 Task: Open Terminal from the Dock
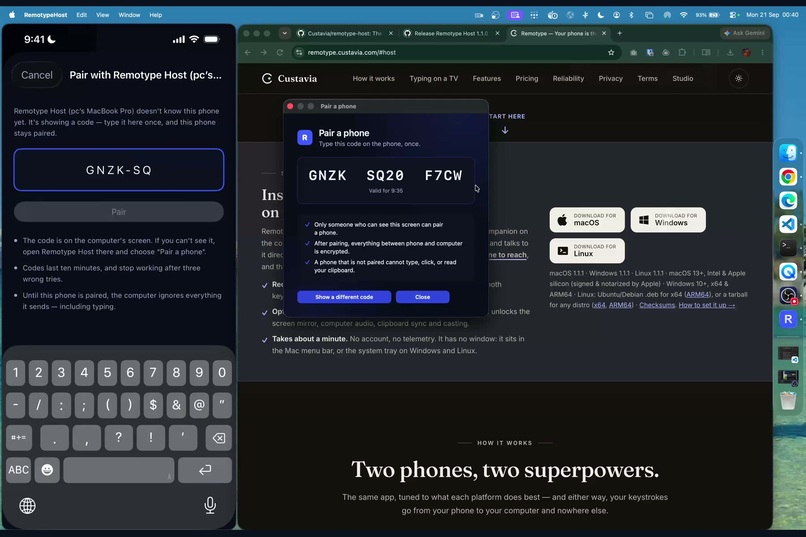pos(787,248)
